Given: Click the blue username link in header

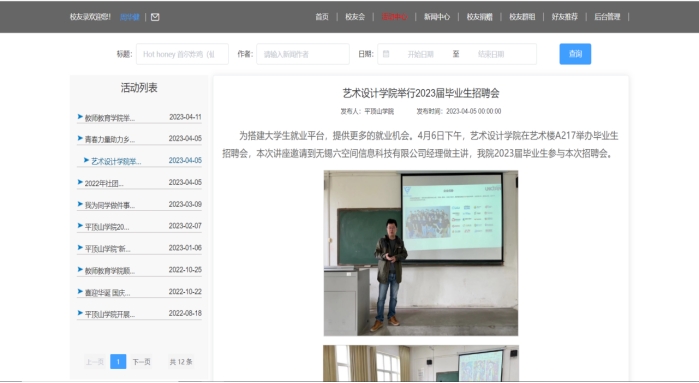Looking at the screenshot, I should [130, 17].
